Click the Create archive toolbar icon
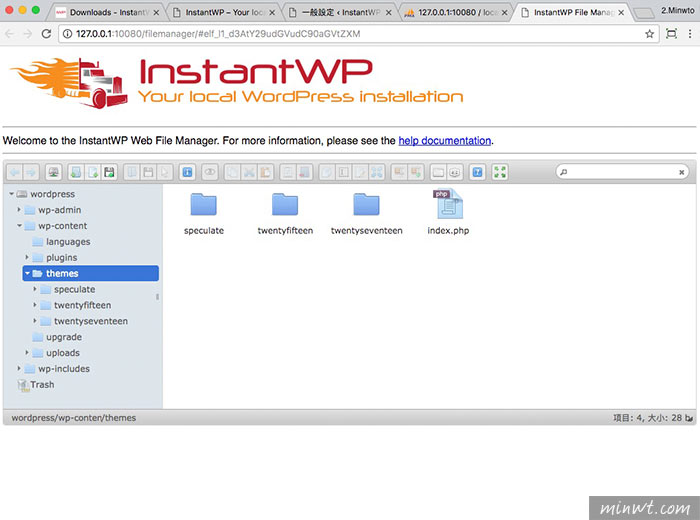The height and width of the screenshot is (520, 700). click(x=416, y=172)
